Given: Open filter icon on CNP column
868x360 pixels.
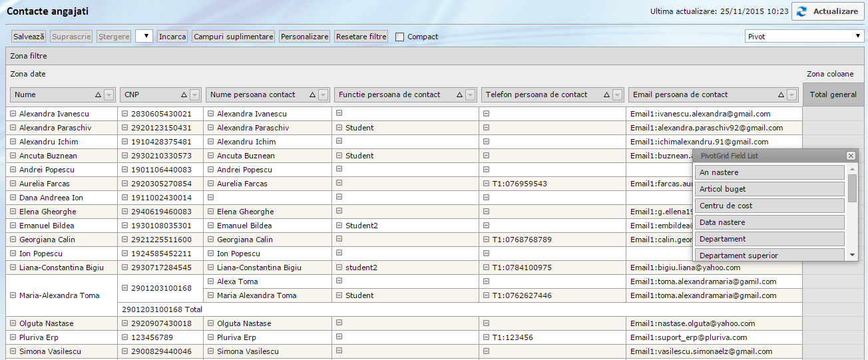Looking at the screenshot, I should 194,95.
